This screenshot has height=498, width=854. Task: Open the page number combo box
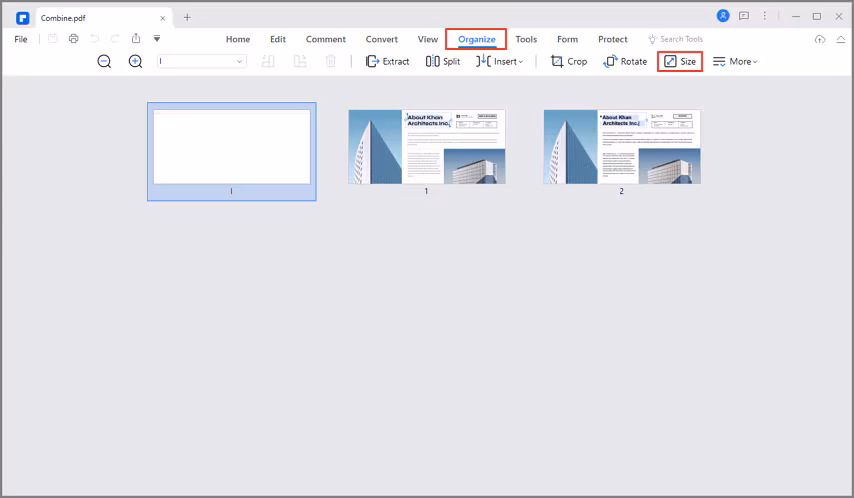tap(202, 61)
